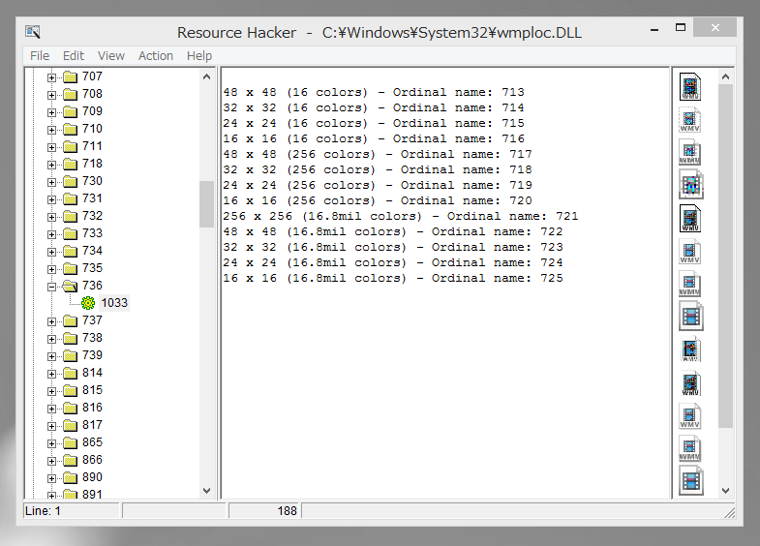
Task: Select the ninth icon preview thumbnail
Action: point(690,350)
